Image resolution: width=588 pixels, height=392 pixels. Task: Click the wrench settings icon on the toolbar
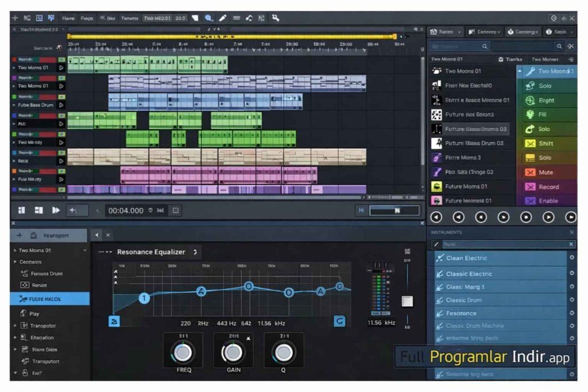(x=276, y=17)
